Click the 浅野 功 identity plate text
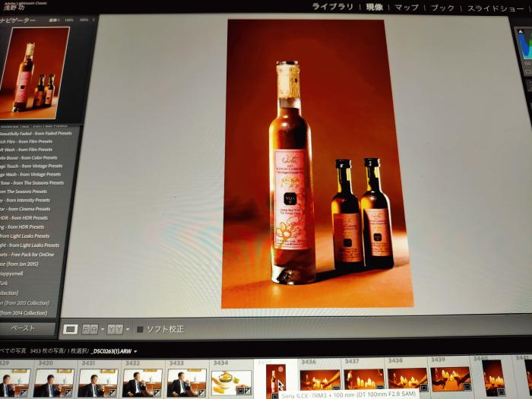Image resolution: width=532 pixels, height=399 pixels. click(x=14, y=7)
